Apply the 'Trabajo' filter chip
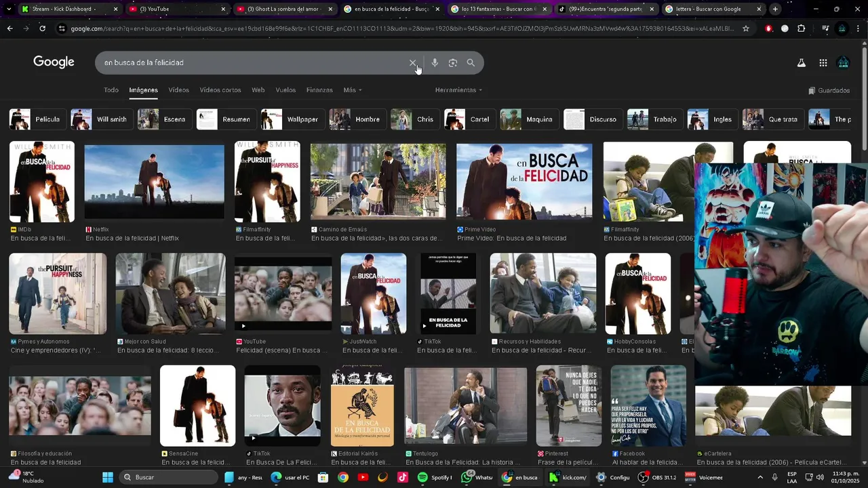 (x=654, y=119)
